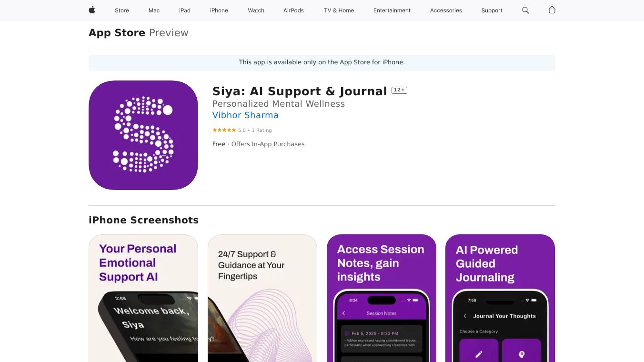
Task: Click the 12+ age rating badge
Action: coord(399,90)
